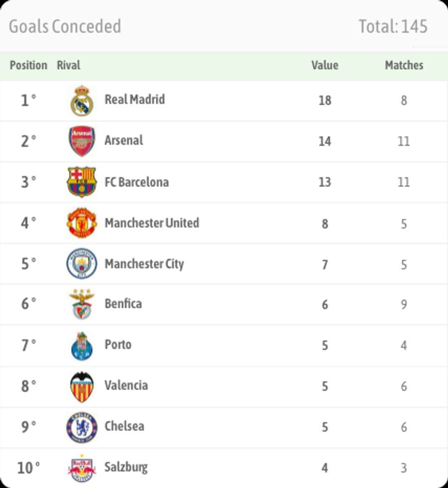Select the Salzburg red bull badge
This screenshot has height=488, width=448.
(81, 468)
